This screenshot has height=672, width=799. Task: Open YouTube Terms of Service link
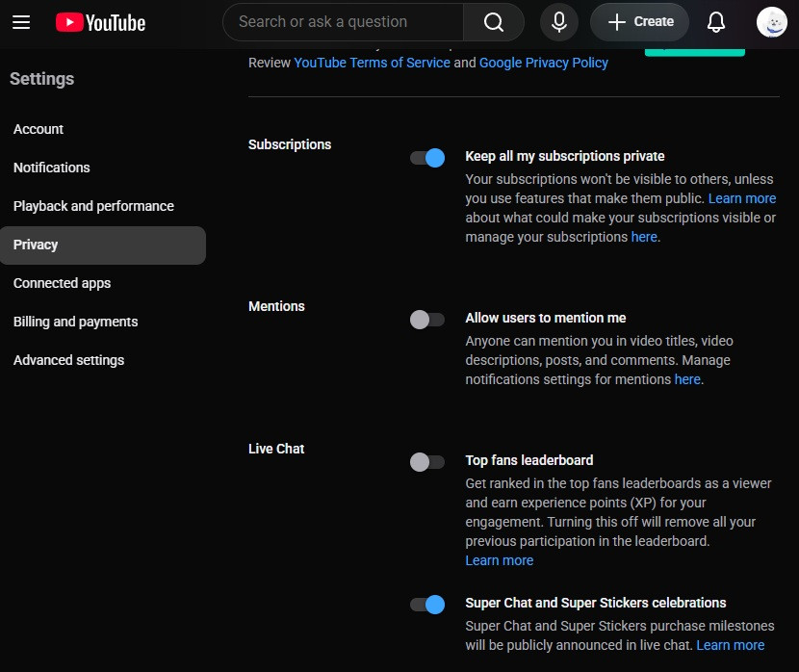click(x=372, y=63)
